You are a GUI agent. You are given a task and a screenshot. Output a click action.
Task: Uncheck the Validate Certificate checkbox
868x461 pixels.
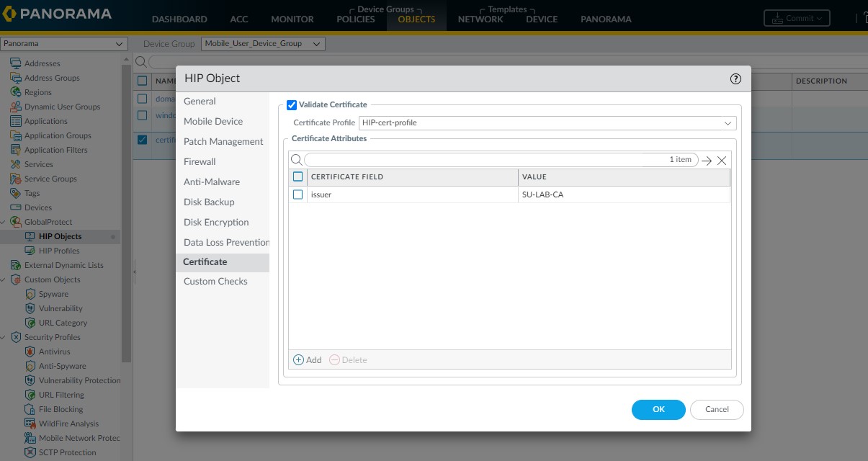[292, 105]
